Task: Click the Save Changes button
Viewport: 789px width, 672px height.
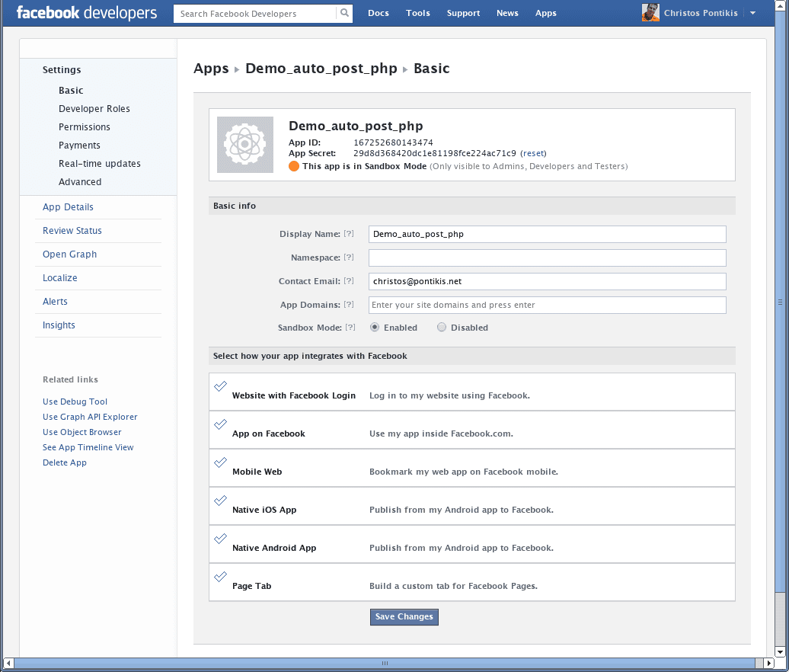Action: click(404, 616)
